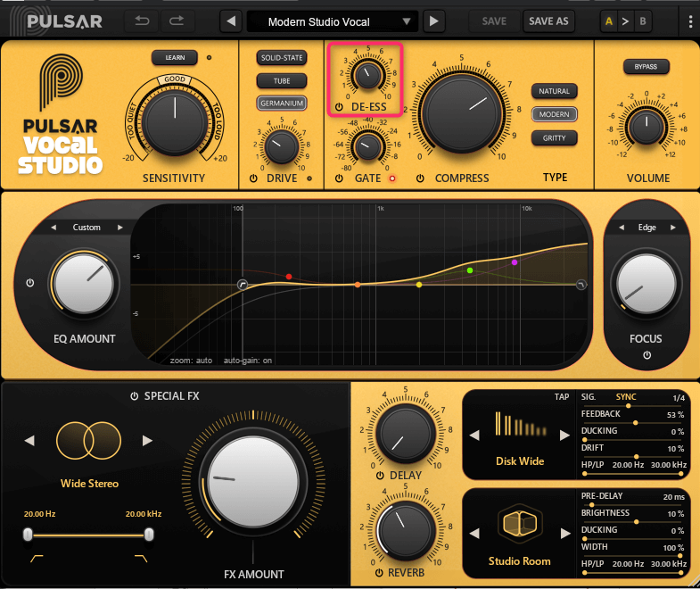
Task: Select TUBE drive type
Action: [282, 81]
